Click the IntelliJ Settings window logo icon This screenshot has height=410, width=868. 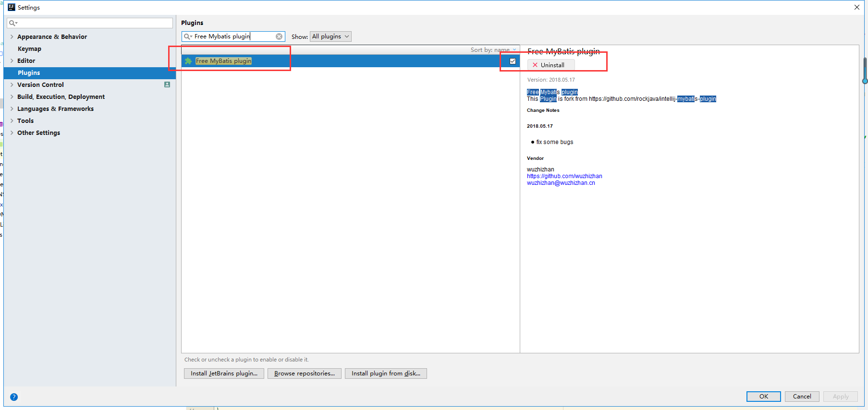click(x=12, y=7)
